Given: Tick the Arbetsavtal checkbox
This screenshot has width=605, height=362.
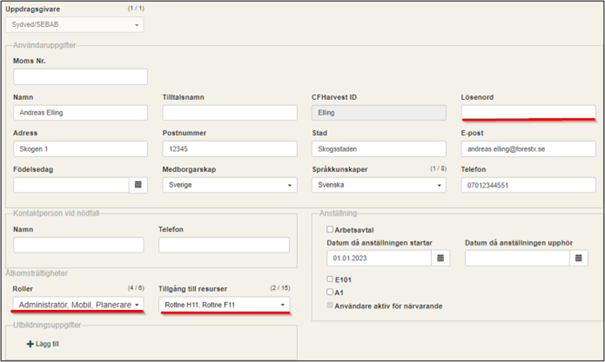Looking at the screenshot, I should point(330,229).
